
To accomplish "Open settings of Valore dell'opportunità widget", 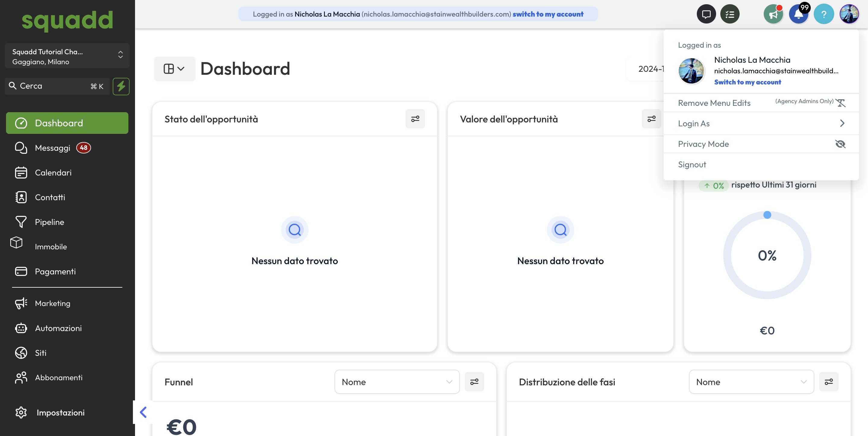I will [x=651, y=119].
